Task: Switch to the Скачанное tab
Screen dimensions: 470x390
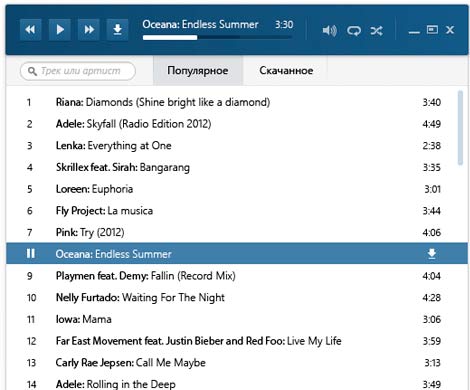Action: tap(286, 70)
